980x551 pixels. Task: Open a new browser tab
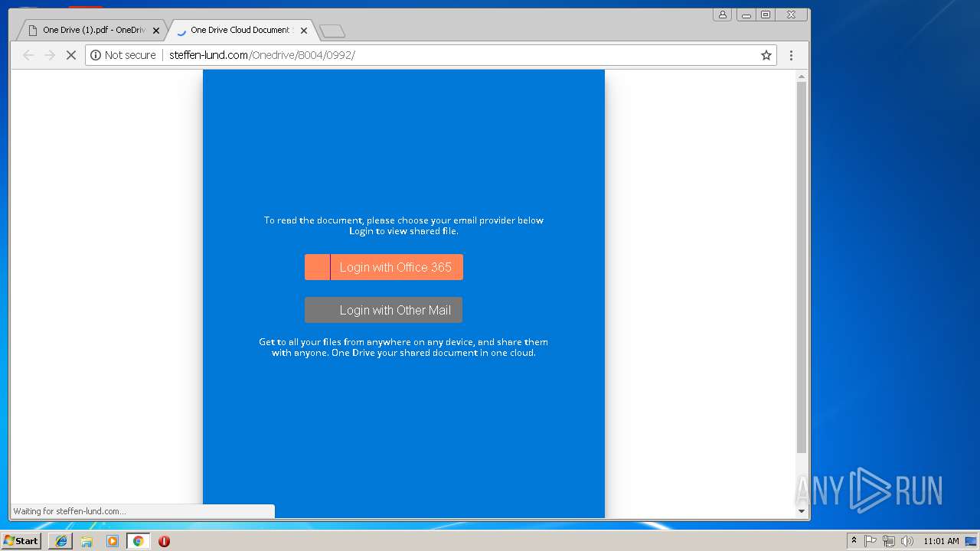click(x=332, y=31)
